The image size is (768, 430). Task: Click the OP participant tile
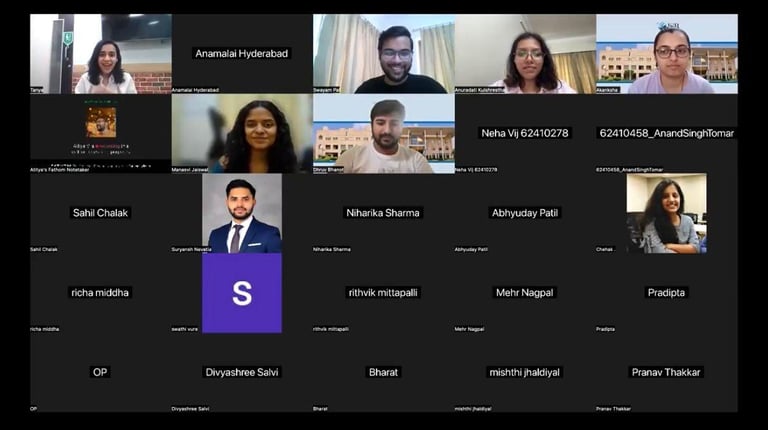coord(101,373)
